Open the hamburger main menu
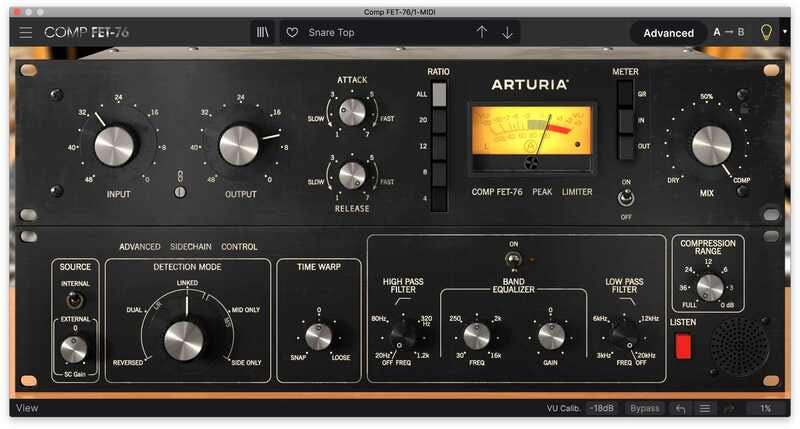 pyautogui.click(x=26, y=33)
